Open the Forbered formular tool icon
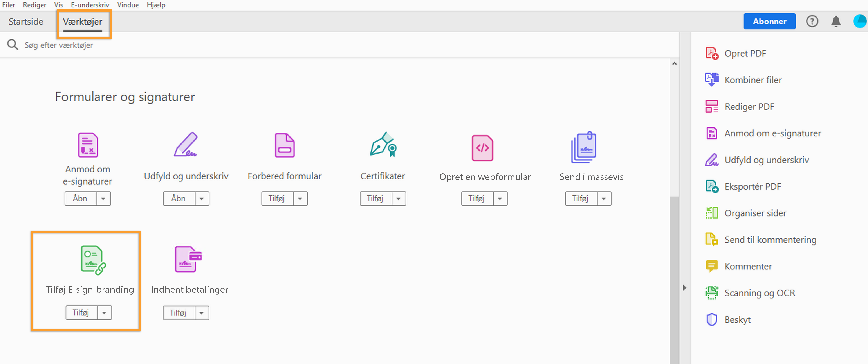Screen dimensions: 868x364 pyautogui.click(x=284, y=145)
